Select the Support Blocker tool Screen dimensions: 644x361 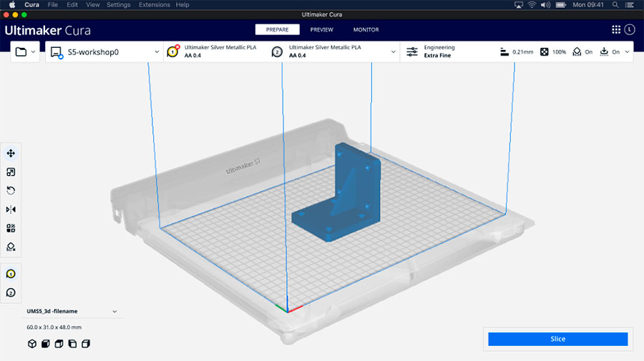tap(11, 247)
